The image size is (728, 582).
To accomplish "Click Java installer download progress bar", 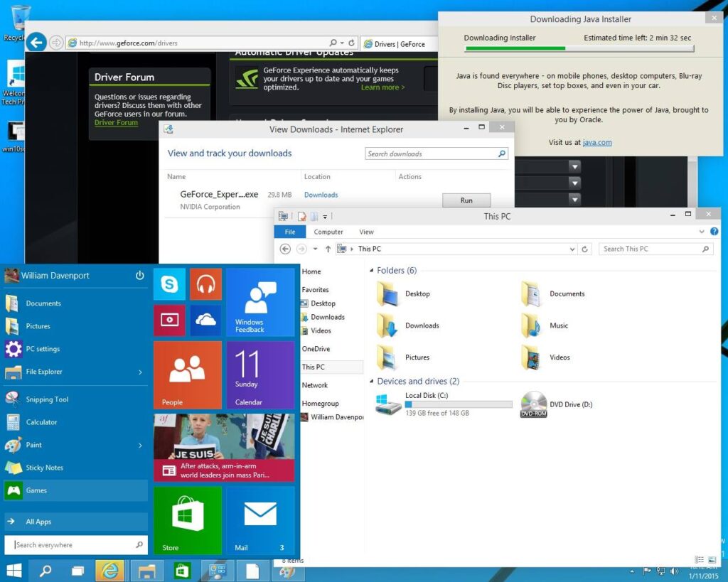I will click(579, 48).
